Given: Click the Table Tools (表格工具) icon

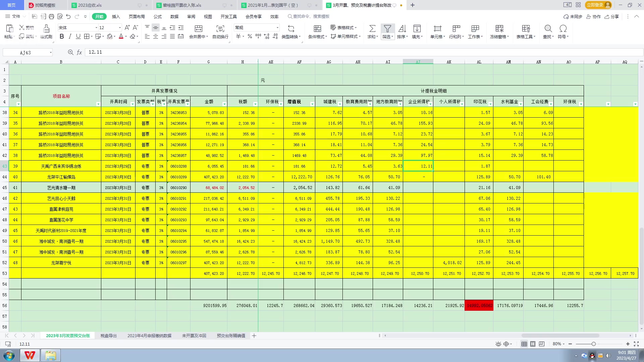Looking at the screenshot, I should click(526, 28).
